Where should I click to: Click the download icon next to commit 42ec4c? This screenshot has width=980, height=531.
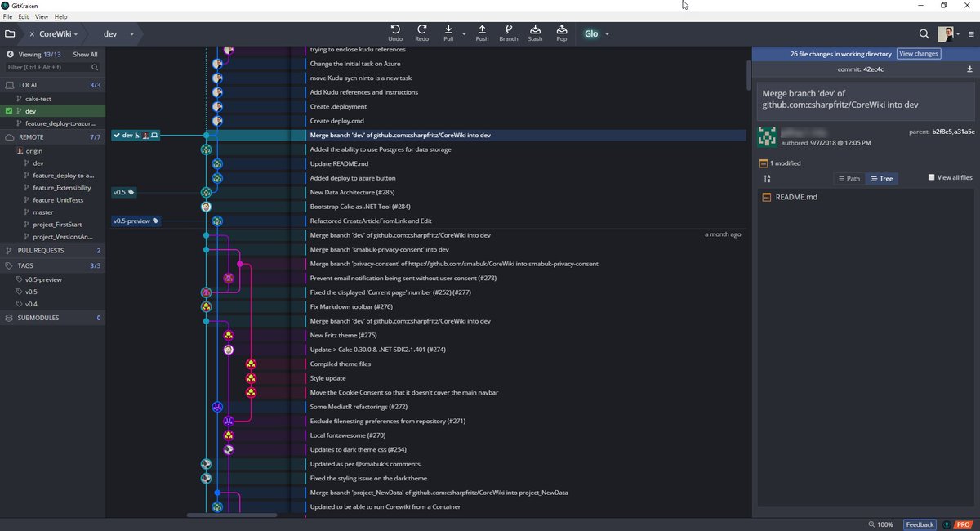970,69
